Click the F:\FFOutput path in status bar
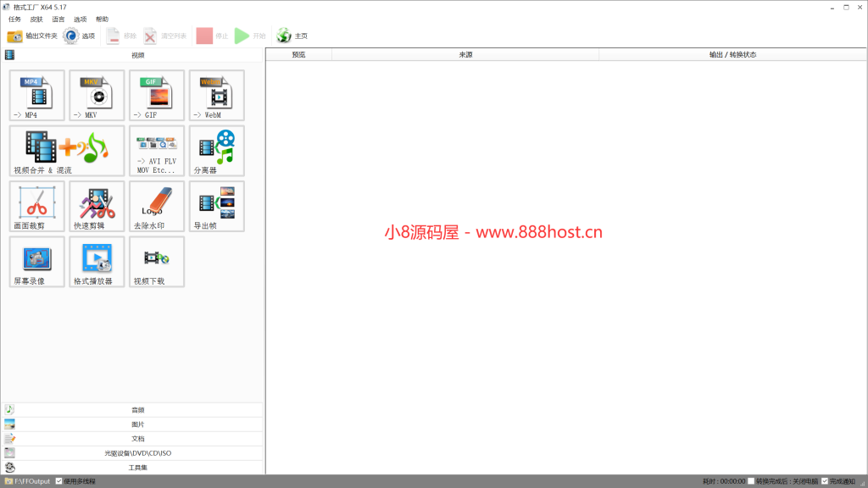Image resolution: width=868 pixels, height=488 pixels. 32,481
